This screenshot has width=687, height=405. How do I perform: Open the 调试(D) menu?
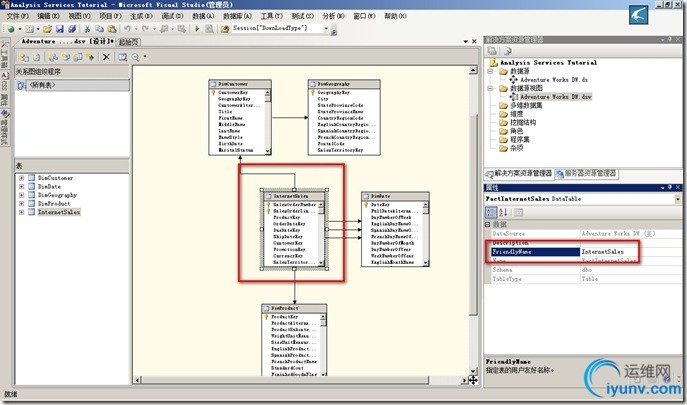click(x=172, y=16)
